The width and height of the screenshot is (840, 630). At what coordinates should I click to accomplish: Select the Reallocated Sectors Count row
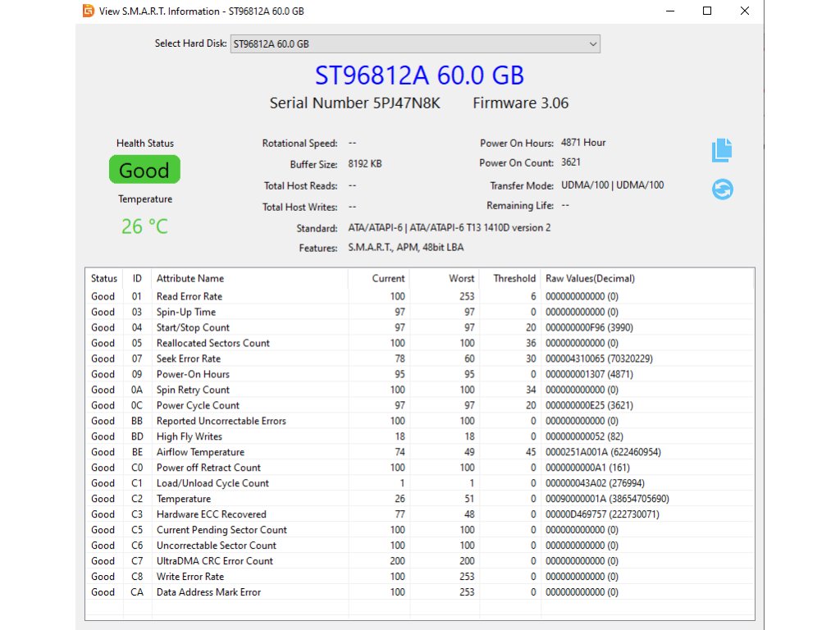pos(419,343)
